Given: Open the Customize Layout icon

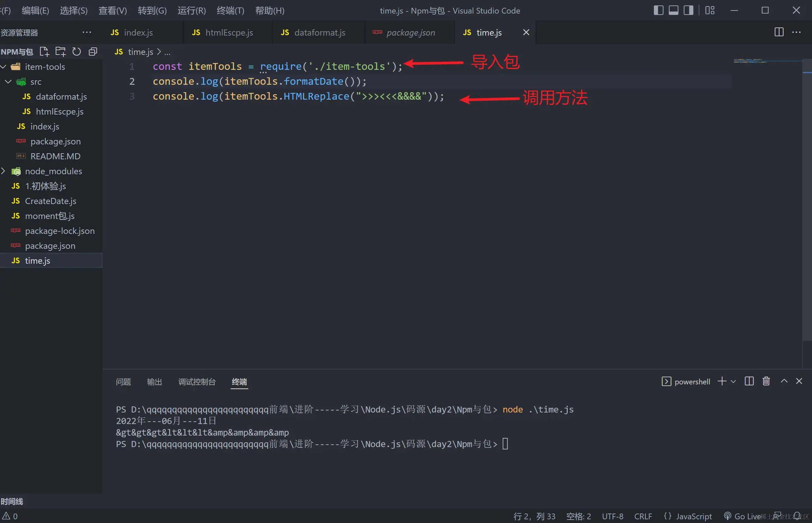Looking at the screenshot, I should click(710, 11).
